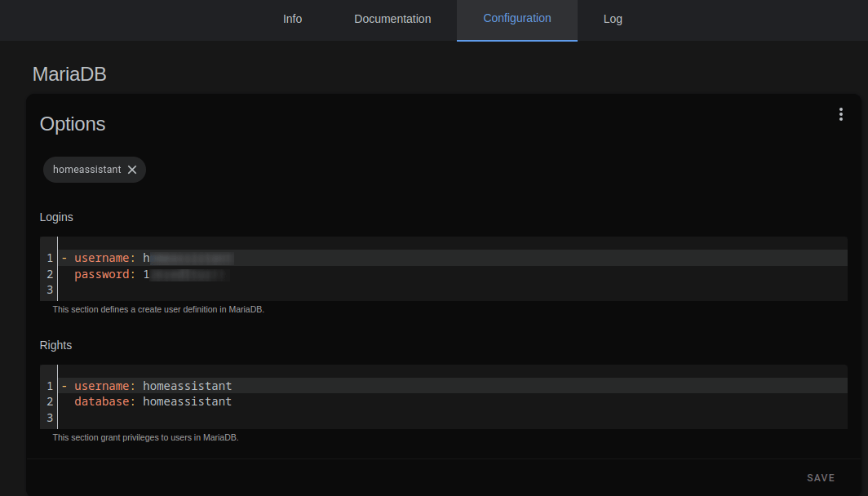This screenshot has height=496, width=868.
Task: Place cursor on empty line 3 of Rights
Action: click(x=452, y=418)
